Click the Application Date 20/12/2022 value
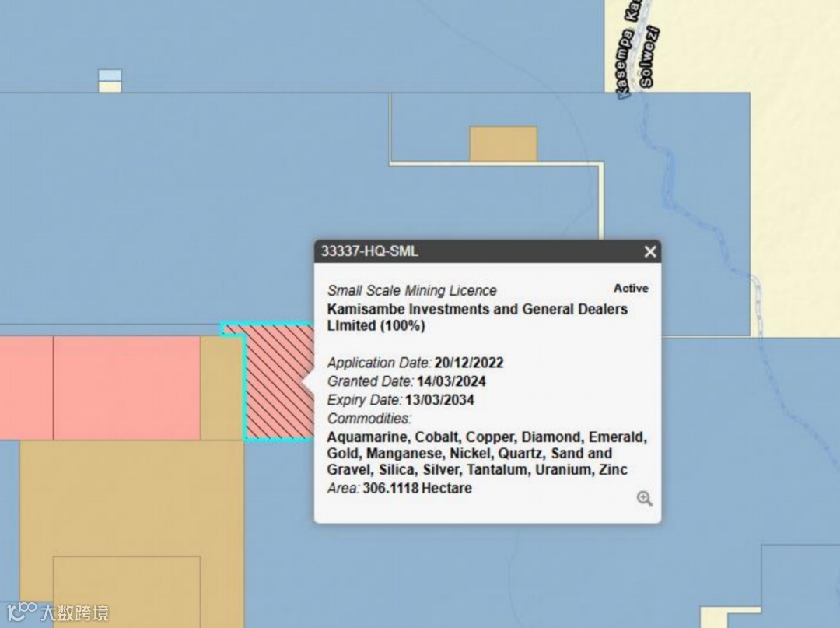Screen dimensions: 840x628 469,363
